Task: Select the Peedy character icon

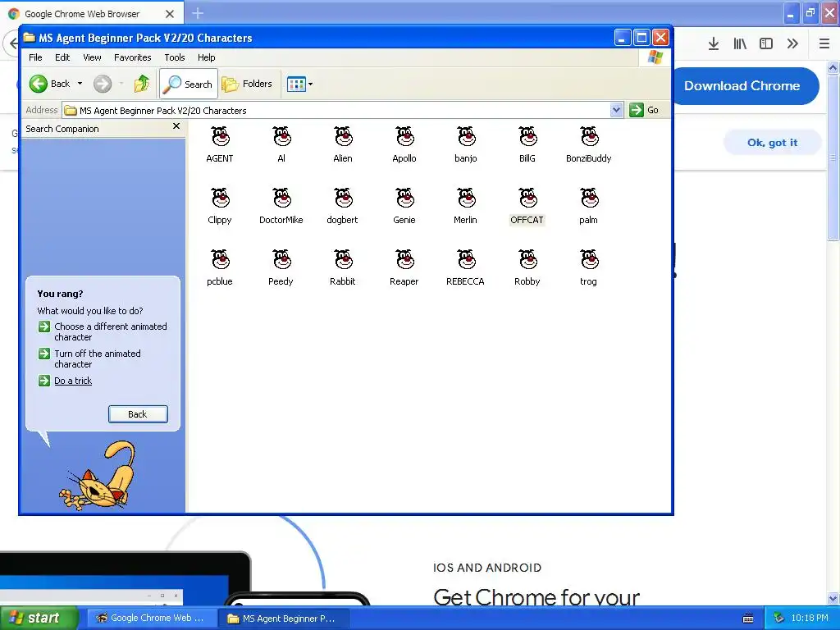Action: point(282,260)
